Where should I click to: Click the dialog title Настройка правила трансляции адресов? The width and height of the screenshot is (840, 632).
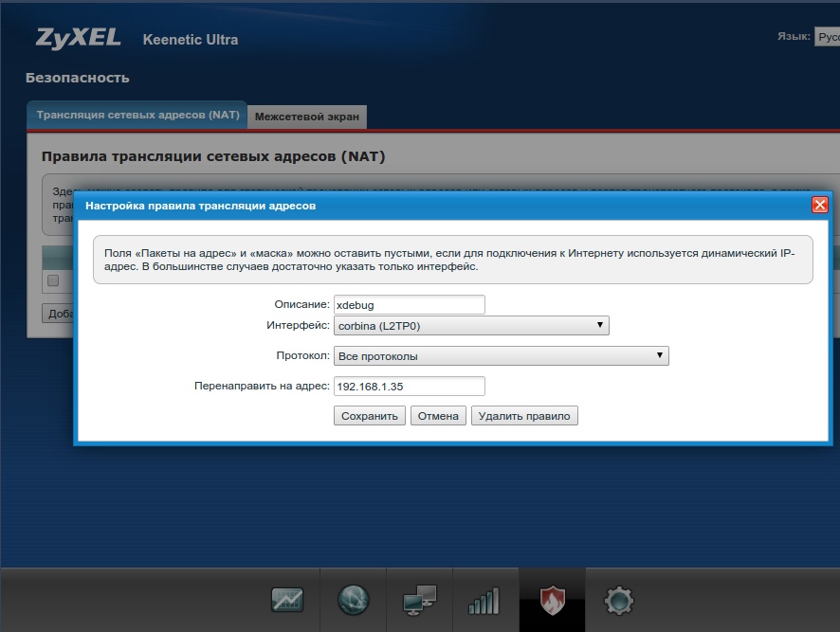click(x=200, y=206)
